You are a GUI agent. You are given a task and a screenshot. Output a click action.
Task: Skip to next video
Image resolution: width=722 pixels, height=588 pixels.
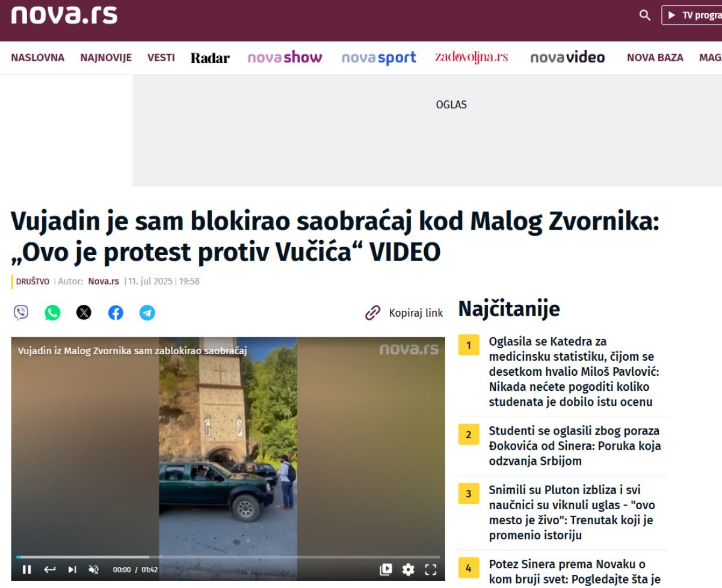72,569
